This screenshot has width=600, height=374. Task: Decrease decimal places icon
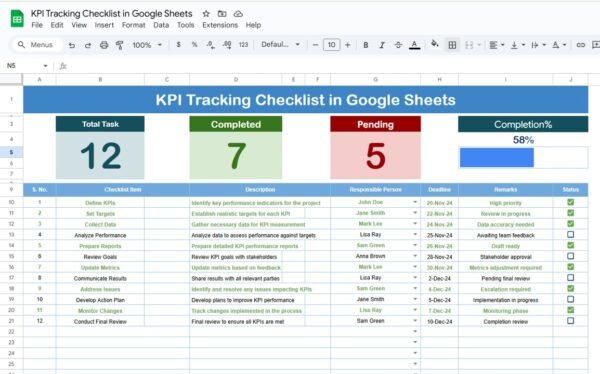(210, 45)
